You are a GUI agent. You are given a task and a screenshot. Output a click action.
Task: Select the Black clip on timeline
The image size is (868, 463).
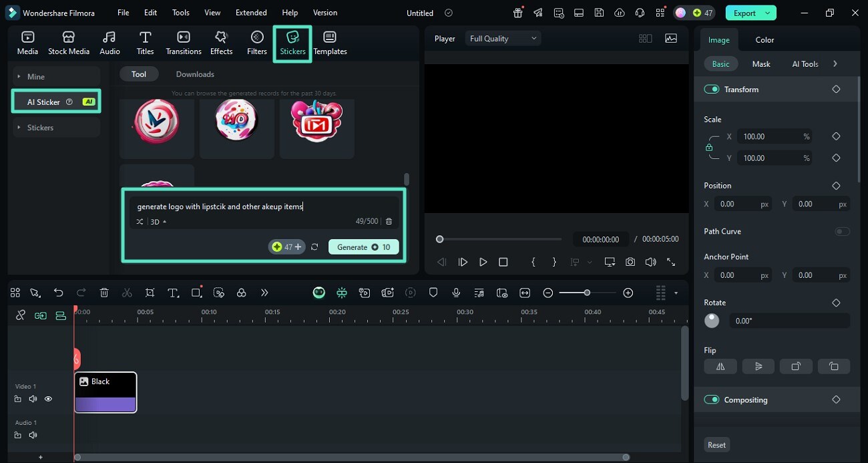105,392
